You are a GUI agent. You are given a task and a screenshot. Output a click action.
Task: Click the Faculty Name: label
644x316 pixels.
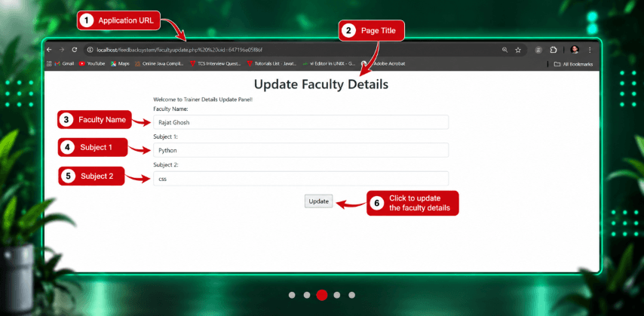(x=170, y=109)
